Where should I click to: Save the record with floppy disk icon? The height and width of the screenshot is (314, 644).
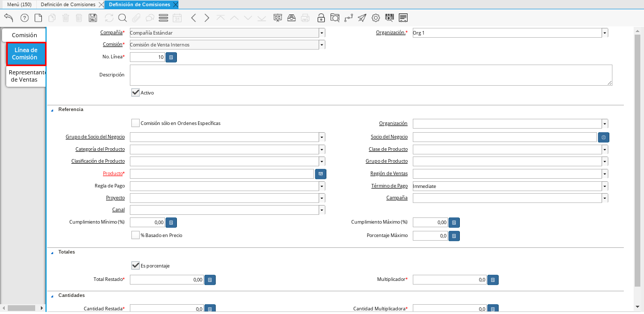click(93, 18)
